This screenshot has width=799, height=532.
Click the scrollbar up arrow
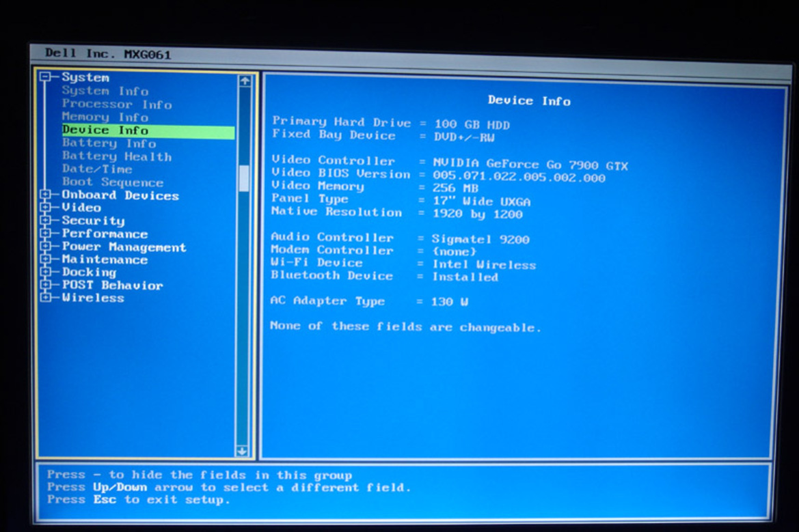pos(245,81)
